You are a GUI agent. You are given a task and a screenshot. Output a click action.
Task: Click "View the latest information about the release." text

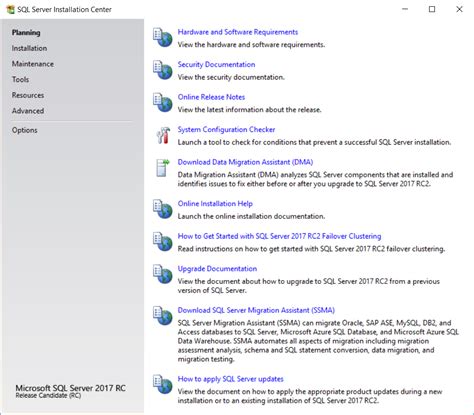tap(250, 110)
